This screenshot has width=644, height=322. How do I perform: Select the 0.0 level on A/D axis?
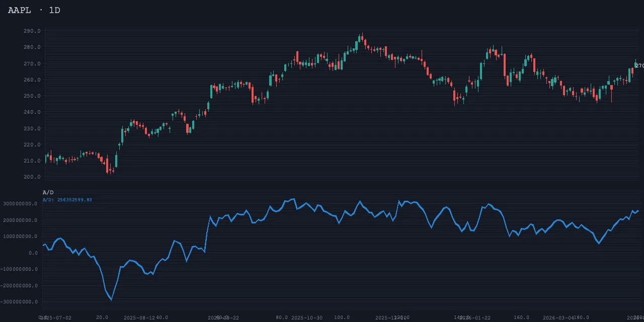tap(34, 253)
